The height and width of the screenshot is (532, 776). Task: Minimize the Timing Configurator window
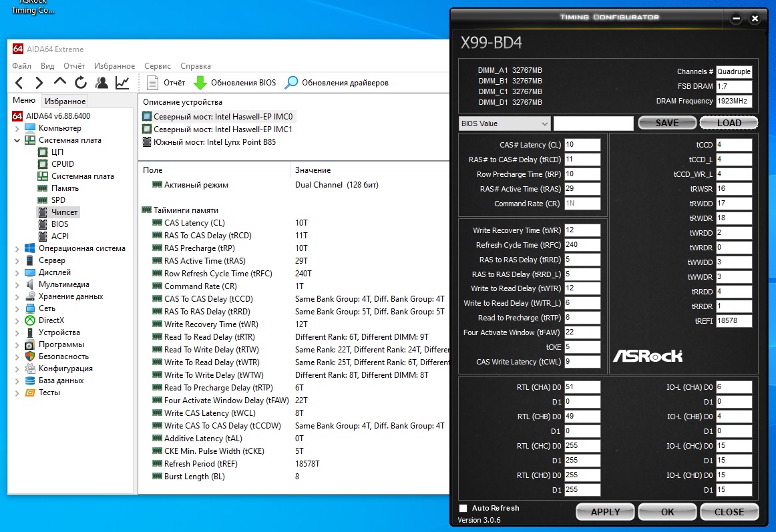(737, 19)
